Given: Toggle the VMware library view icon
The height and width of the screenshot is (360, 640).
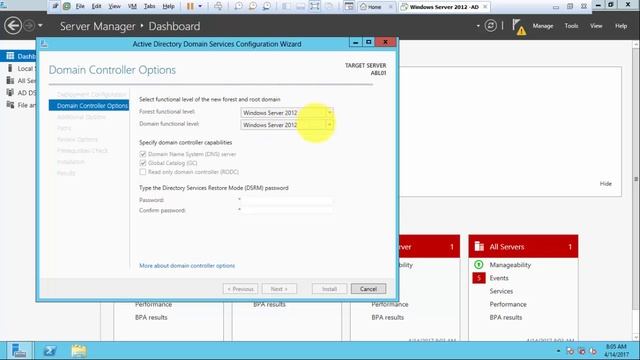Looking at the screenshot, I should coord(286,7).
